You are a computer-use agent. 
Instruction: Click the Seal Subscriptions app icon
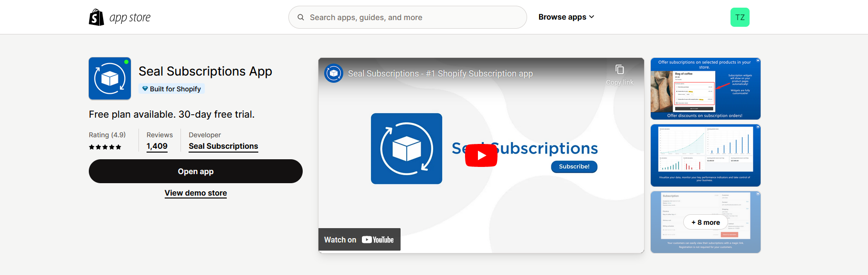tap(110, 78)
